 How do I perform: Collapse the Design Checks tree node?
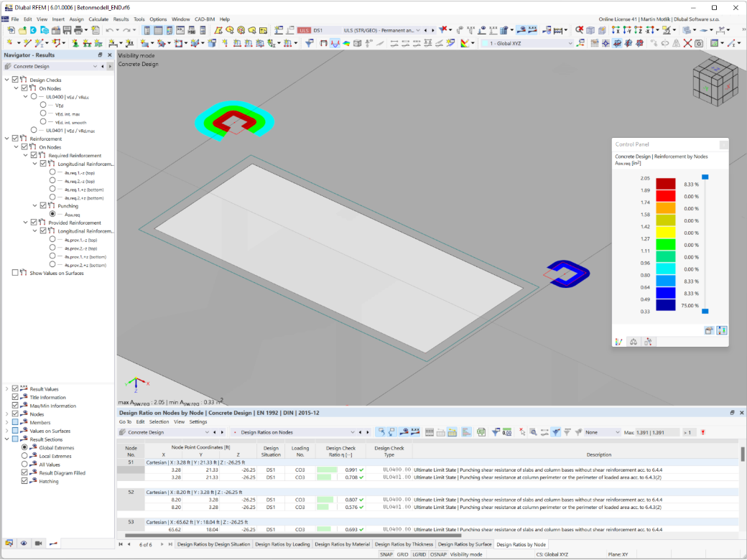[x=6, y=80]
